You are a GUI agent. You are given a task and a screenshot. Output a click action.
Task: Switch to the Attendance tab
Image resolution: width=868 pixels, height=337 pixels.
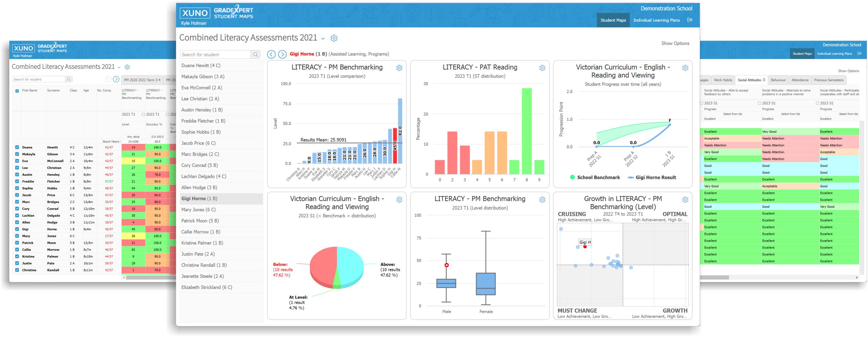point(800,80)
